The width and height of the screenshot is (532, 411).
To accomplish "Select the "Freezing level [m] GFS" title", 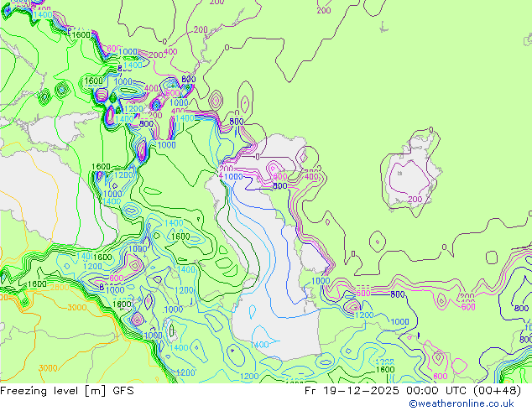I will 67,391.
